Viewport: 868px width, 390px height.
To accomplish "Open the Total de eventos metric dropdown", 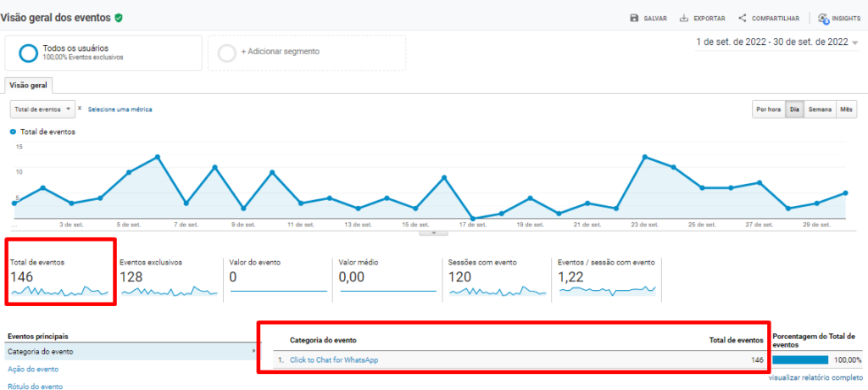I will (x=42, y=109).
